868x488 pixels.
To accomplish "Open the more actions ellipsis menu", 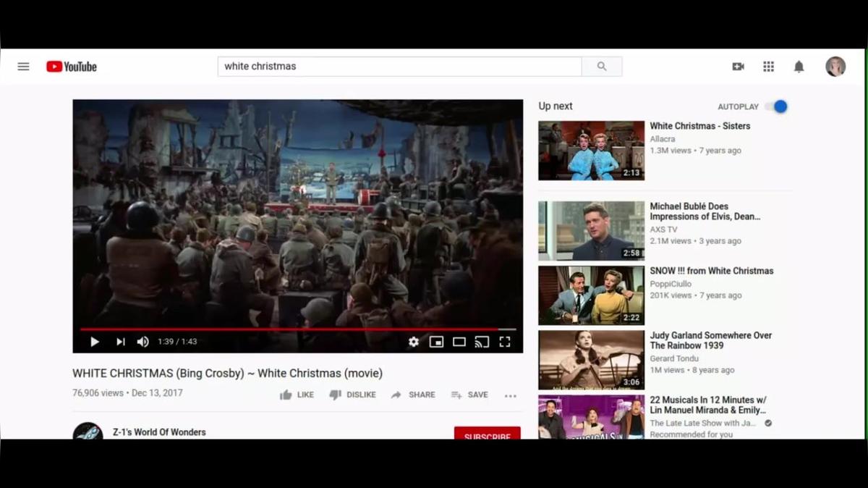I will coord(511,395).
